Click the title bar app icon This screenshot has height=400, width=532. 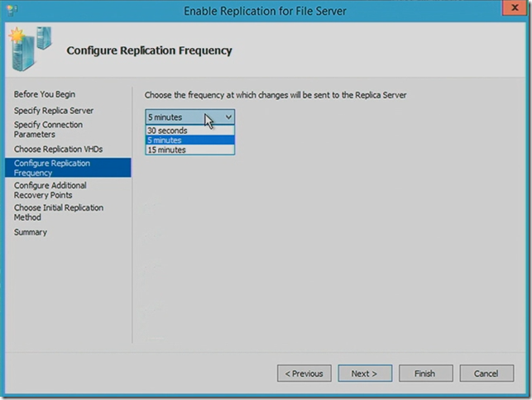[12, 11]
